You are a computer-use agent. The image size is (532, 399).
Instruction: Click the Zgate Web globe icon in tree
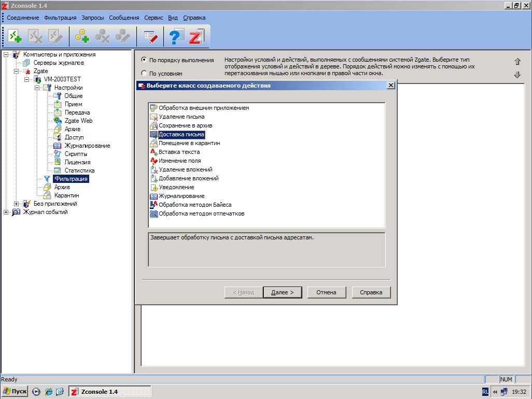click(58, 121)
